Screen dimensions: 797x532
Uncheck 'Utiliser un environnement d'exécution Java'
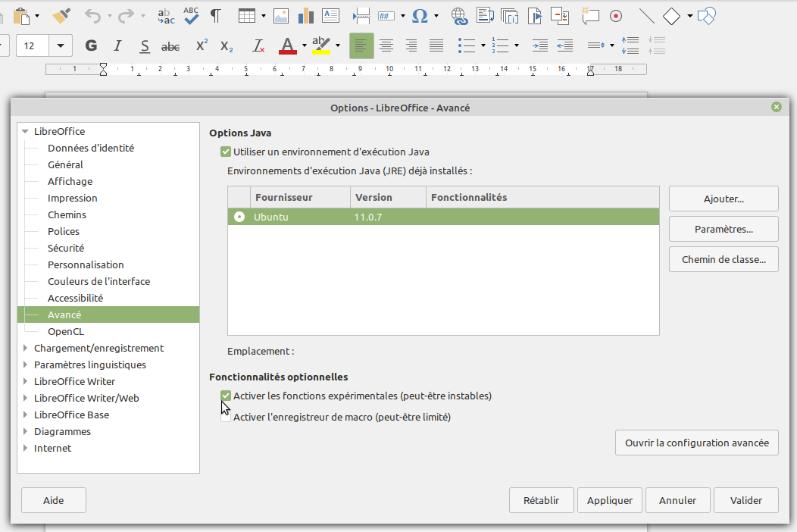pyautogui.click(x=225, y=152)
